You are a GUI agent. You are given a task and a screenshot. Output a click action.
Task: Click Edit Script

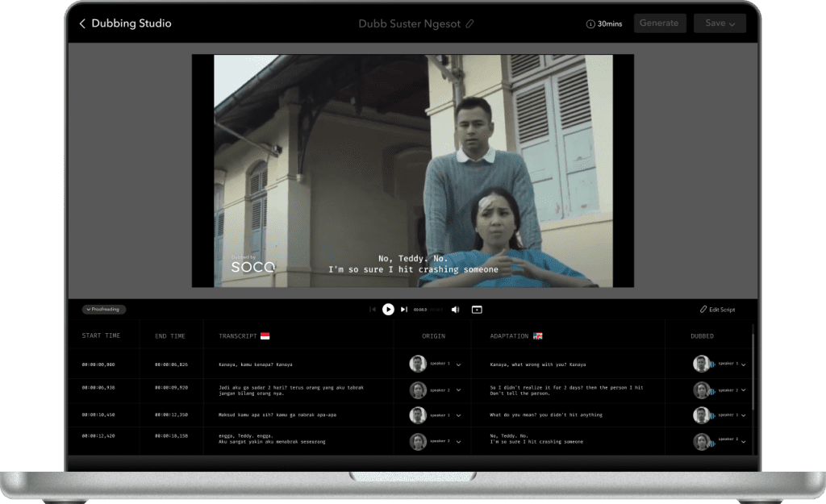717,310
